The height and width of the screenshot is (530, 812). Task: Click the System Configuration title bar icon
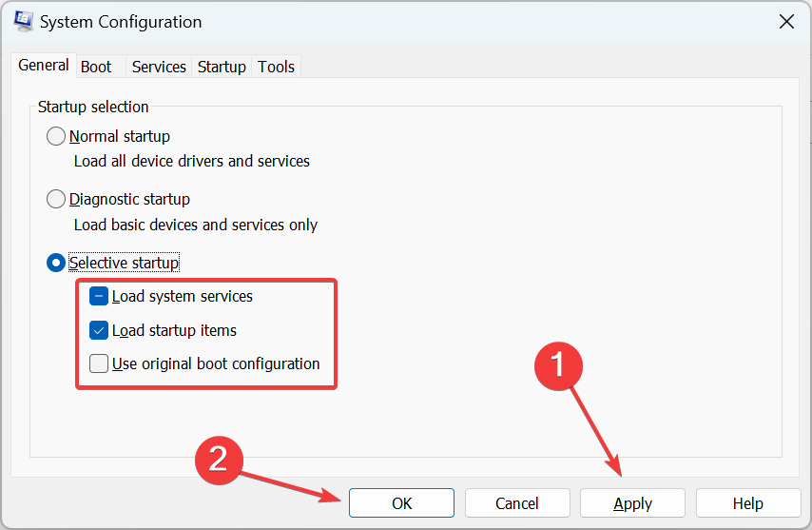[24, 21]
